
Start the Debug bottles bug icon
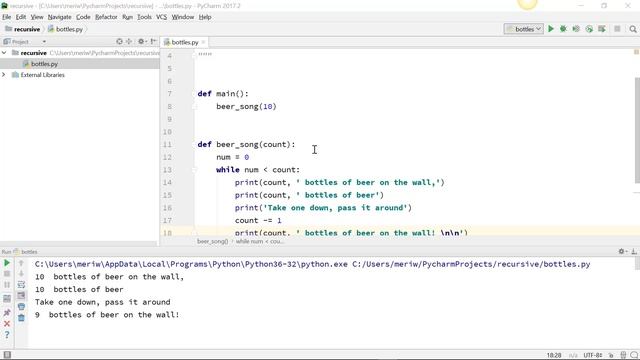563,29
